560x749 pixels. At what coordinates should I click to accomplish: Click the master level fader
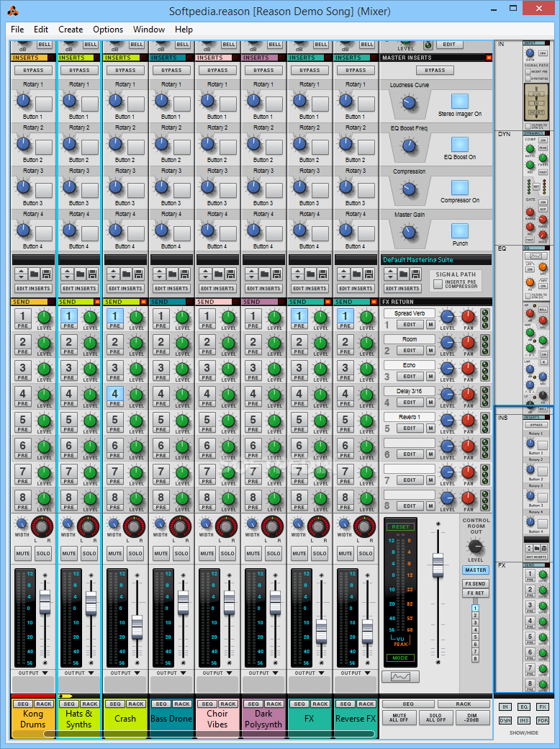(x=438, y=565)
